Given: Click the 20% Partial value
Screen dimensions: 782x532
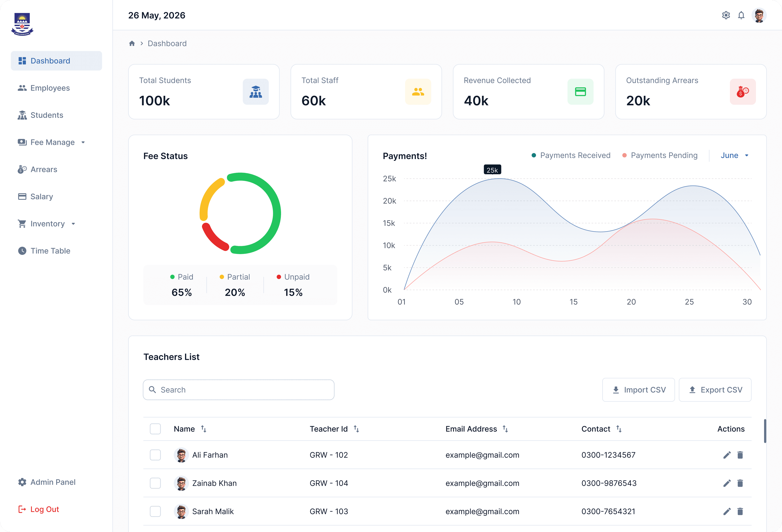Looking at the screenshot, I should tap(235, 292).
